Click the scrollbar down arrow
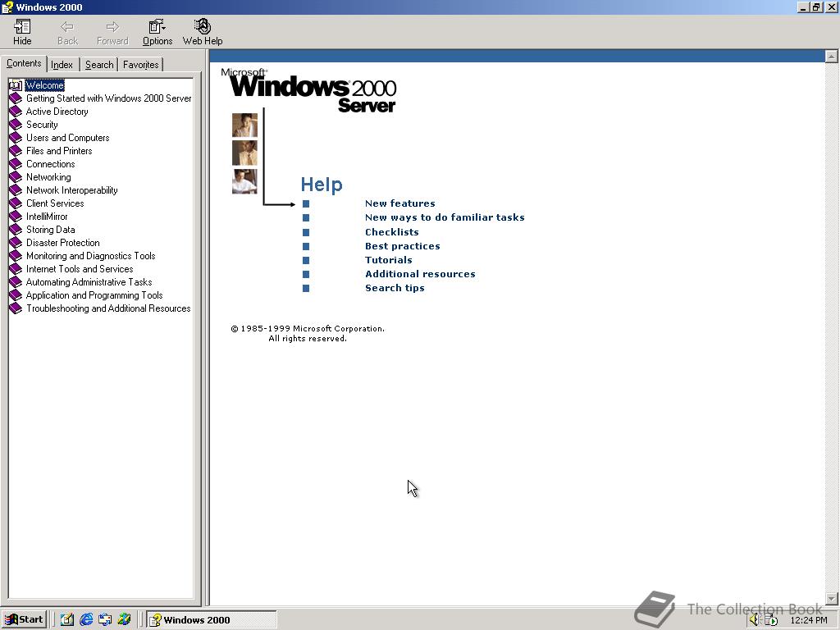 click(832, 598)
